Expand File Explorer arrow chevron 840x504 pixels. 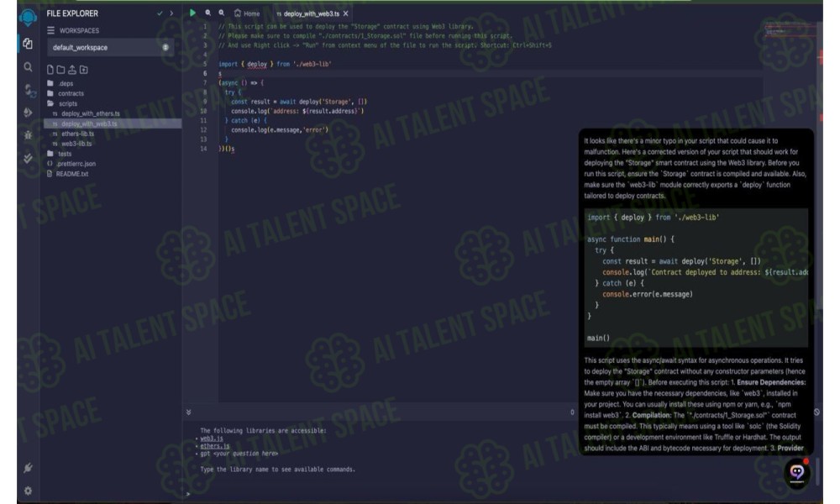[x=171, y=13]
